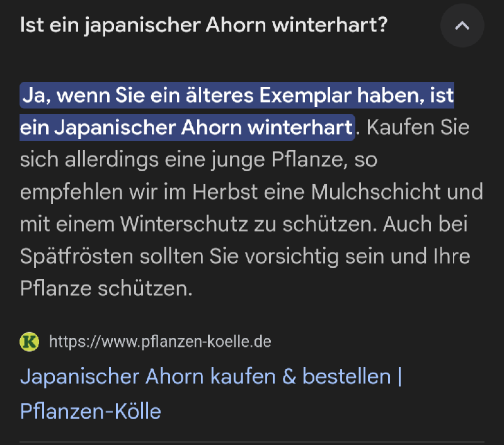504x445 pixels.
Task: Select the question "Ist ein japanischer Ahorn winterhart?"
Action: click(x=203, y=25)
